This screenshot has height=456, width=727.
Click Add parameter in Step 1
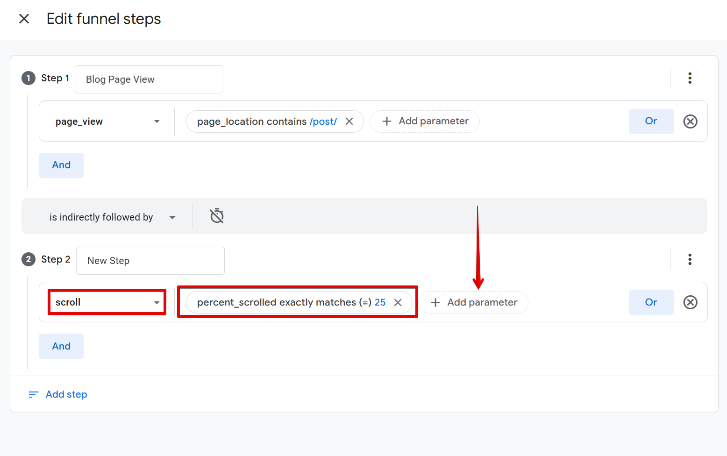coord(425,121)
